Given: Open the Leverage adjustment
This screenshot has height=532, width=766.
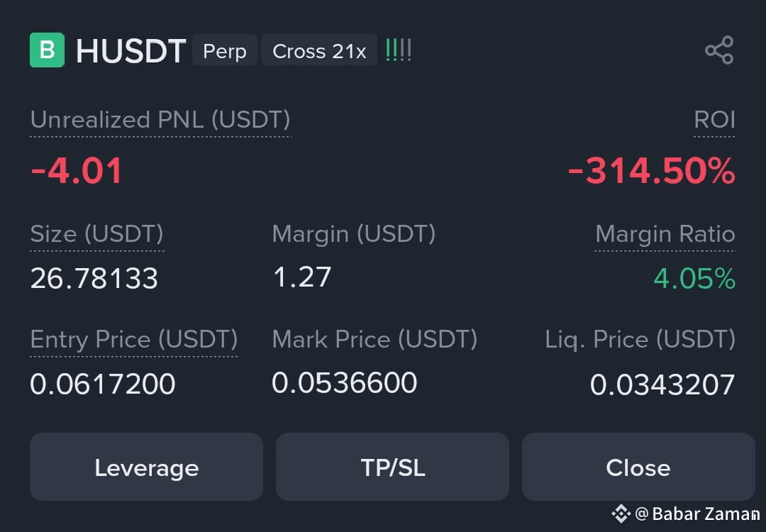Looking at the screenshot, I should pyautogui.click(x=147, y=467).
